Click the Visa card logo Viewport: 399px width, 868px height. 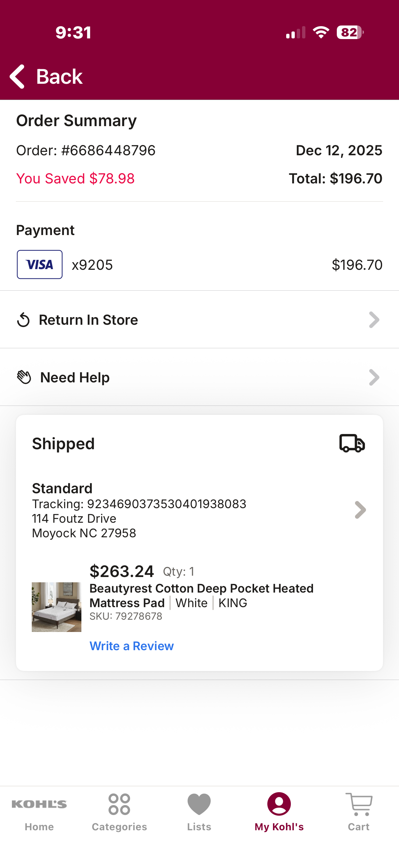(x=40, y=265)
